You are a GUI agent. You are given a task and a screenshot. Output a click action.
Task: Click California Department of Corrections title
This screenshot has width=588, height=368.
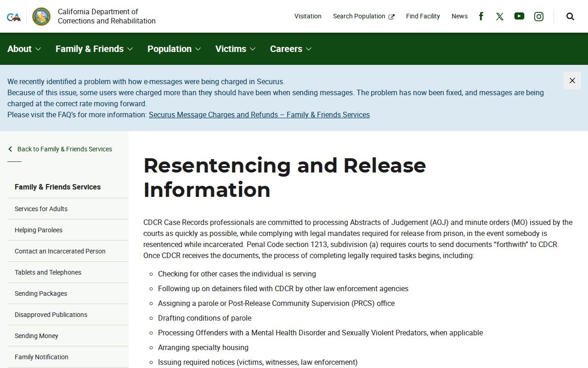tap(107, 16)
